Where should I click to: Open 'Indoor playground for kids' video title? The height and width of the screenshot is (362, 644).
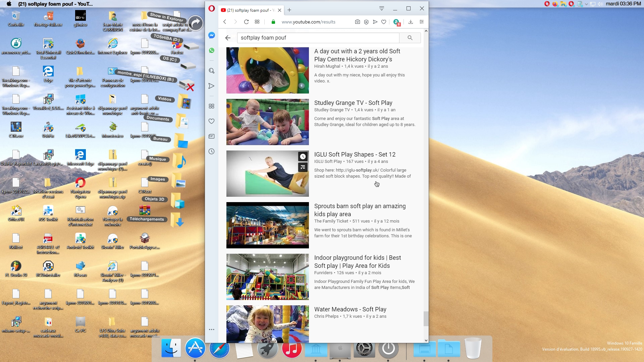(358, 262)
